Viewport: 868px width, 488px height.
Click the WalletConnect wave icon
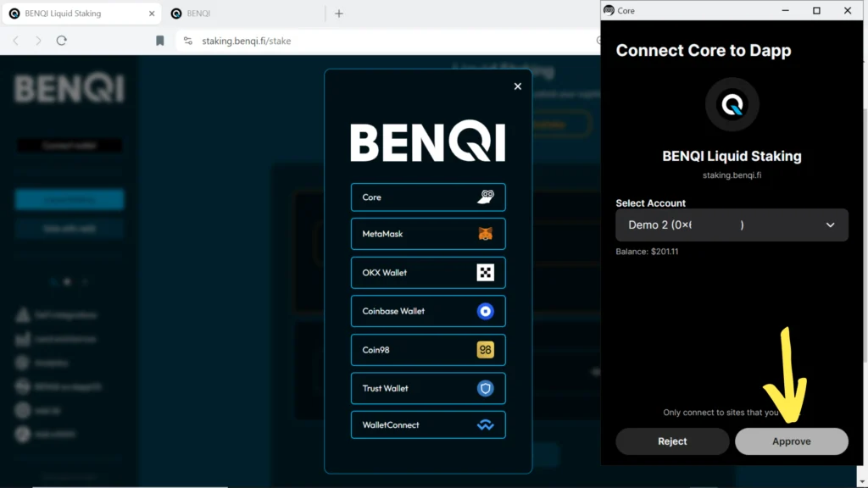coord(486,425)
